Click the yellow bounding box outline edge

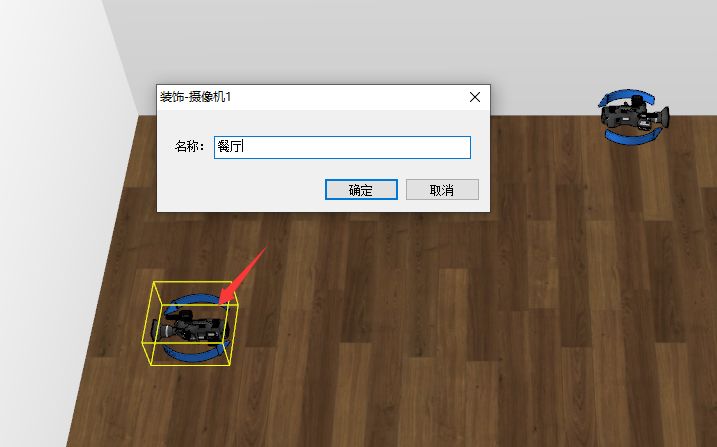pyautogui.click(x=195, y=282)
